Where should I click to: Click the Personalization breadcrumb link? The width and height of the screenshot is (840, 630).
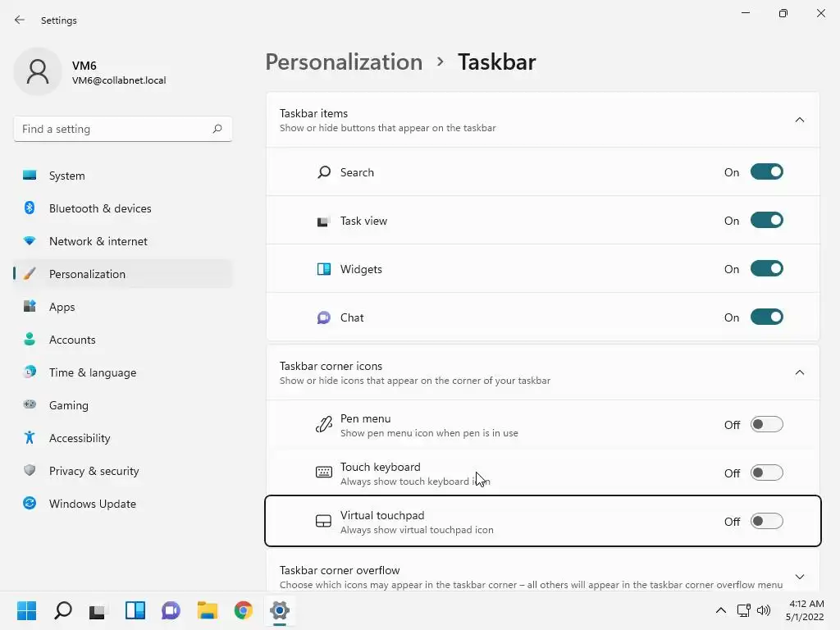344,62
